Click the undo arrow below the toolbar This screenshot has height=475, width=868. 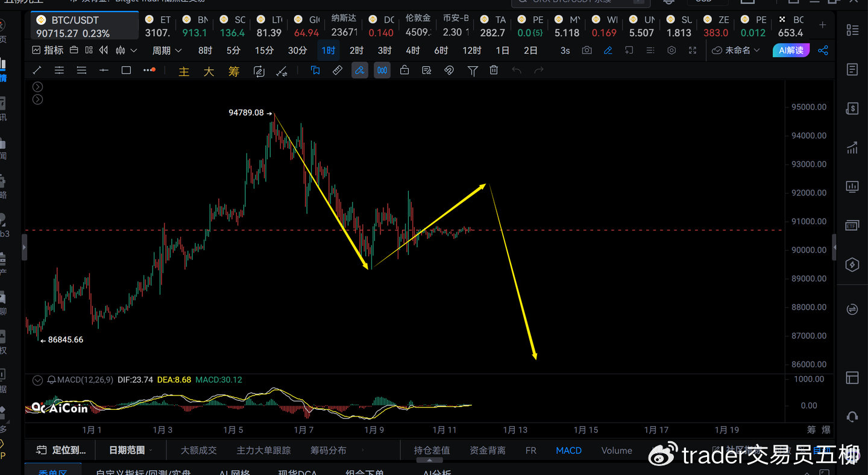[516, 70]
